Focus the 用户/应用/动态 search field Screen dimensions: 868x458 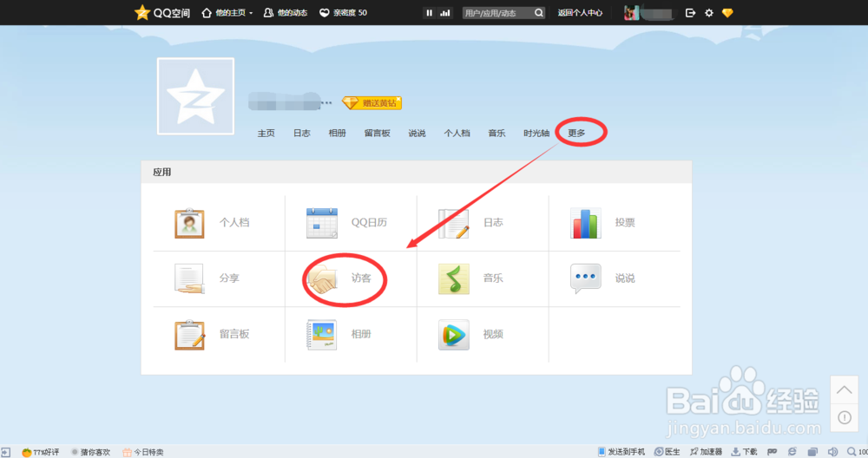(497, 13)
